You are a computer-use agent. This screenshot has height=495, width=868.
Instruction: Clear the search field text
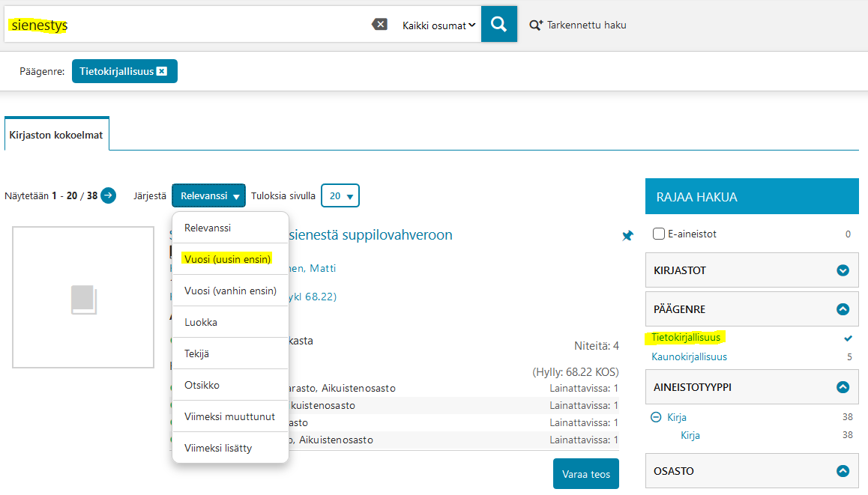click(x=379, y=25)
